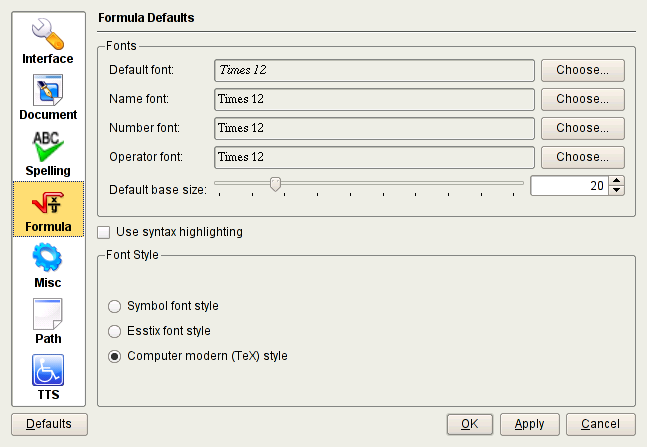Image resolution: width=647 pixels, height=447 pixels.
Task: Click Choose for Name font
Action: pyautogui.click(x=583, y=100)
